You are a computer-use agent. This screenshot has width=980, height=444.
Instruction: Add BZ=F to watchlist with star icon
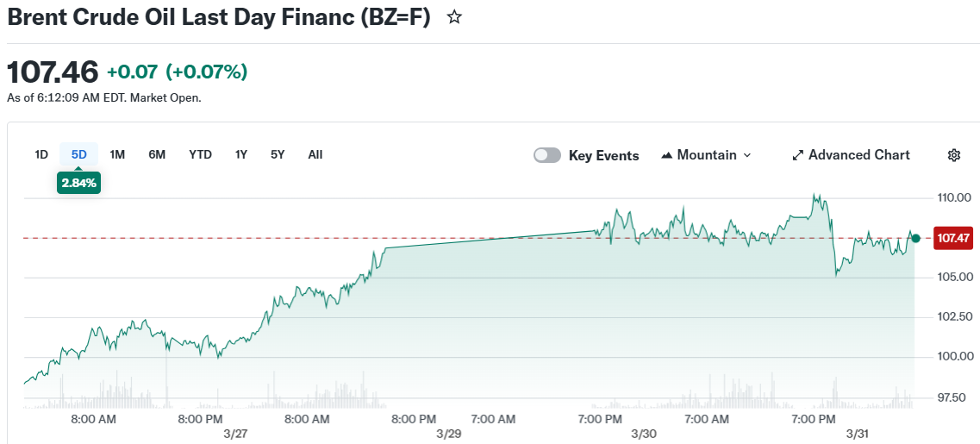point(454,17)
